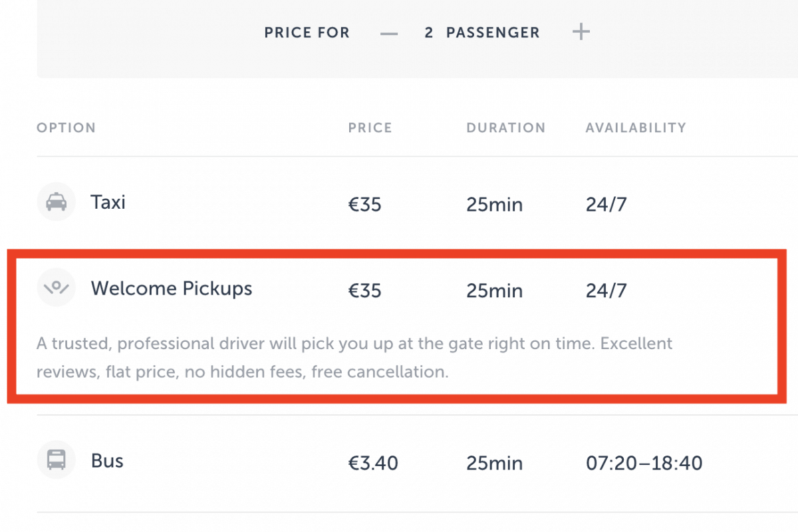Click the AVAILABILITY column header
The width and height of the screenshot is (798, 532).
[x=635, y=128]
